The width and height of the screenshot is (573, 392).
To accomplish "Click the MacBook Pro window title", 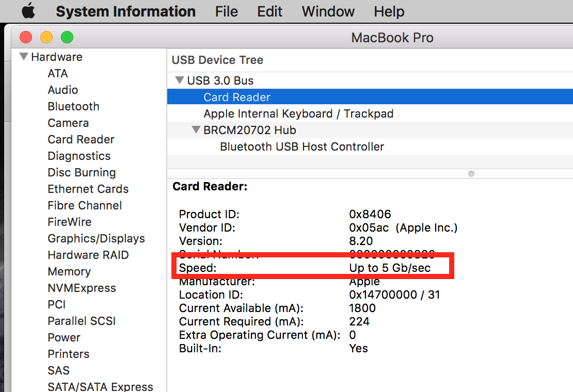I will tap(392, 38).
